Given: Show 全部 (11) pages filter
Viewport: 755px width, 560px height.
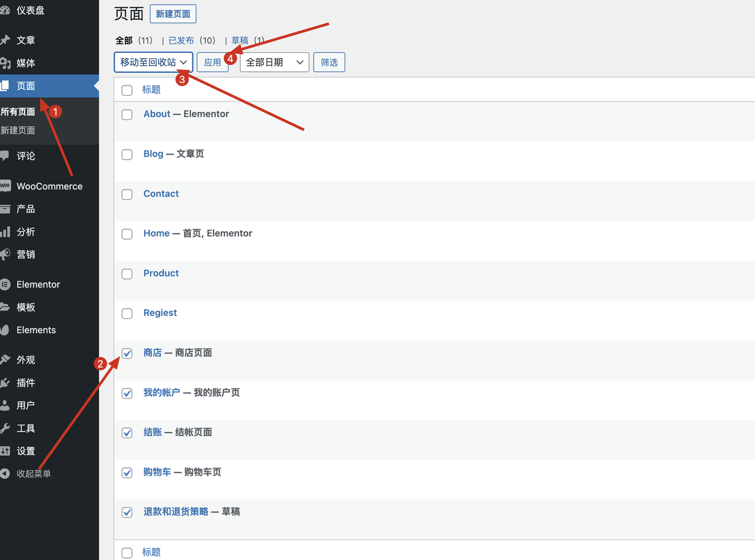Looking at the screenshot, I should tap(134, 40).
